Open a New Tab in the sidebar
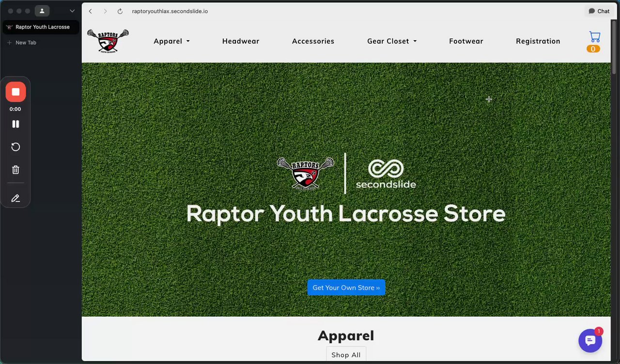The width and height of the screenshot is (620, 364). click(x=22, y=43)
